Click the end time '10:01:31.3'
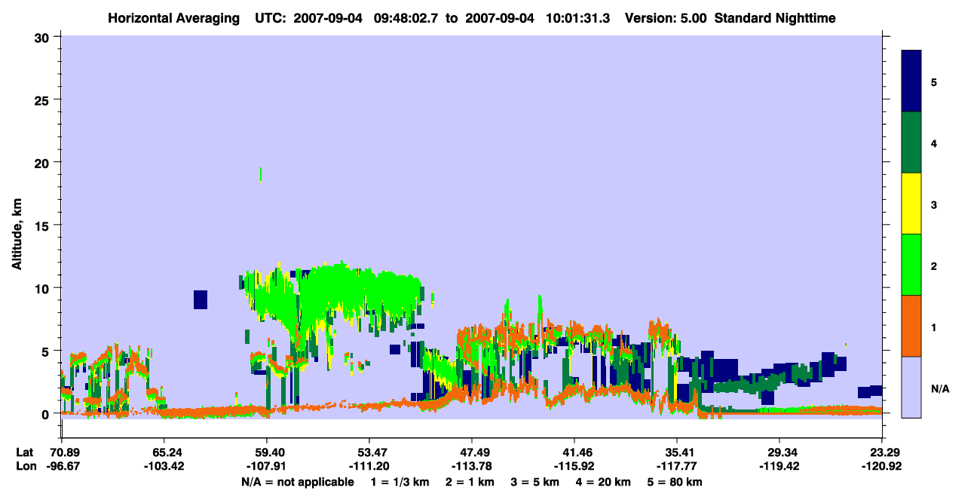This screenshot has width=980, height=503. (577, 18)
